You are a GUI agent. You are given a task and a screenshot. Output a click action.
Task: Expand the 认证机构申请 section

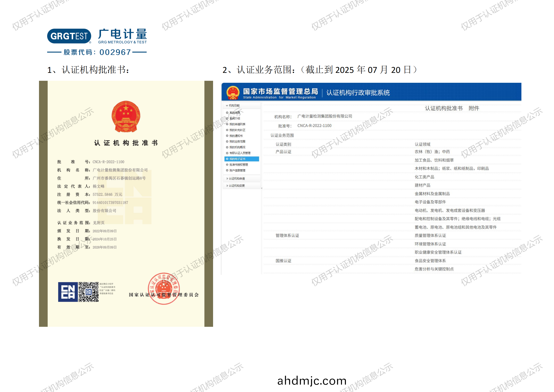[x=236, y=179]
